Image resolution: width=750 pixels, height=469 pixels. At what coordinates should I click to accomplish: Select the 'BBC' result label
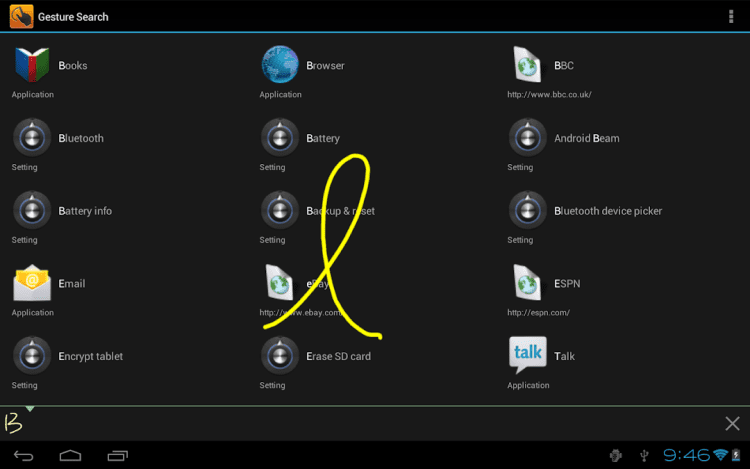563,65
